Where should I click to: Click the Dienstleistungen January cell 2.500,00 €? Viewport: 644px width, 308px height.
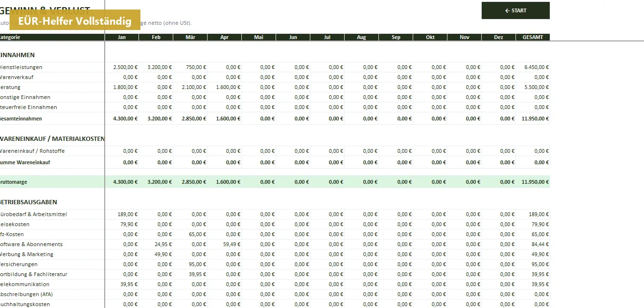pos(122,67)
